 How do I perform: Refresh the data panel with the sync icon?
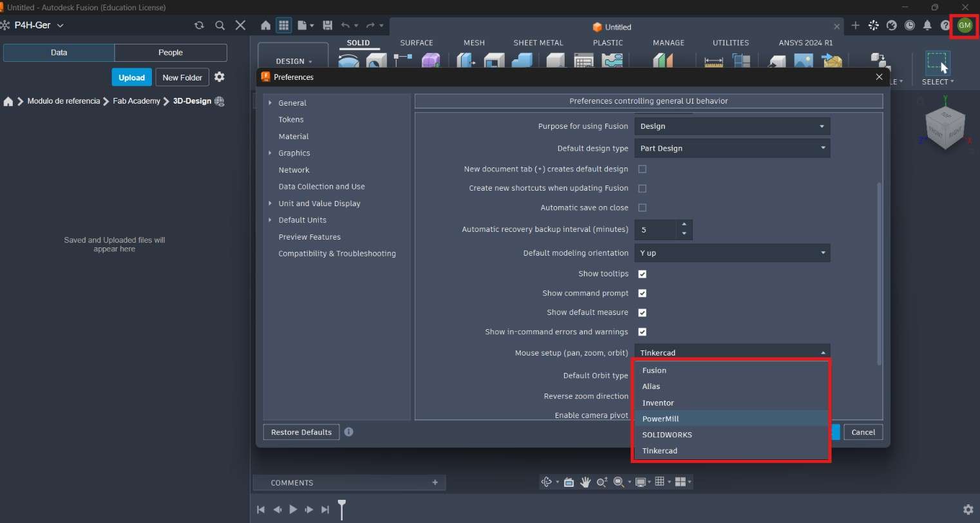(x=199, y=25)
